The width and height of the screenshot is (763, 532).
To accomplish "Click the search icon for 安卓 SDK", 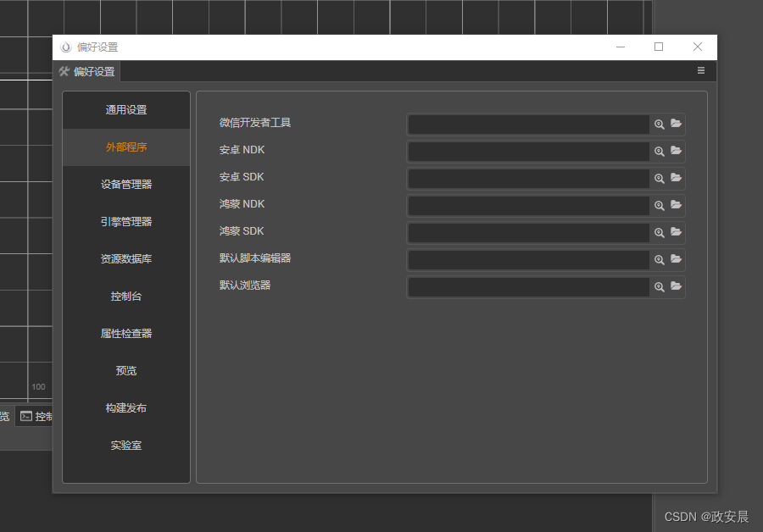I will click(x=660, y=179).
